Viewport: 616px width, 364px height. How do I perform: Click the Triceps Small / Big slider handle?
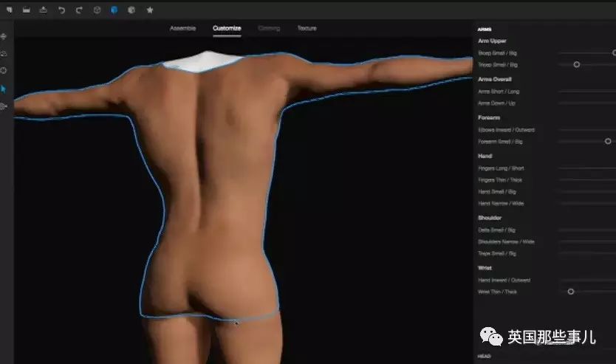[x=577, y=64]
